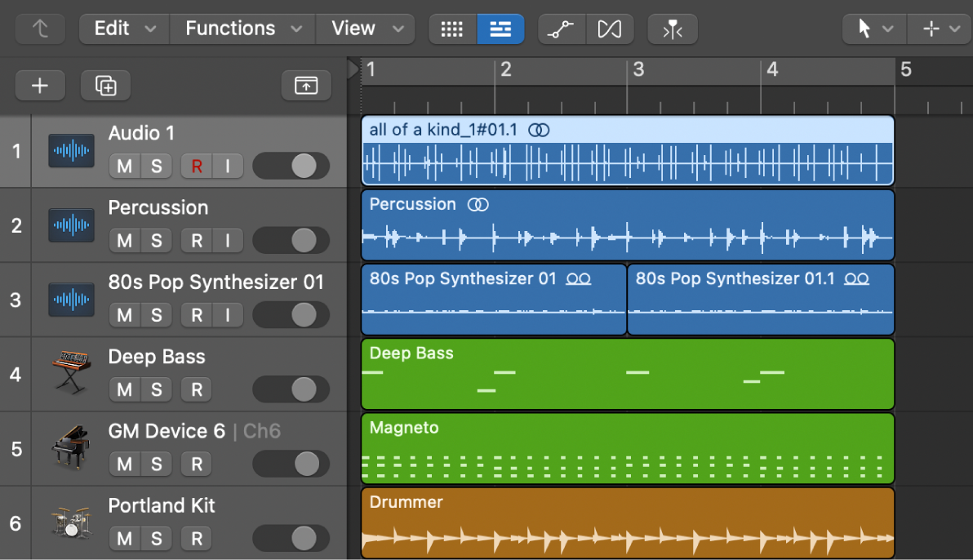973x560 pixels.
Task: Click the back arrow toolbar icon
Action: pyautogui.click(x=40, y=29)
